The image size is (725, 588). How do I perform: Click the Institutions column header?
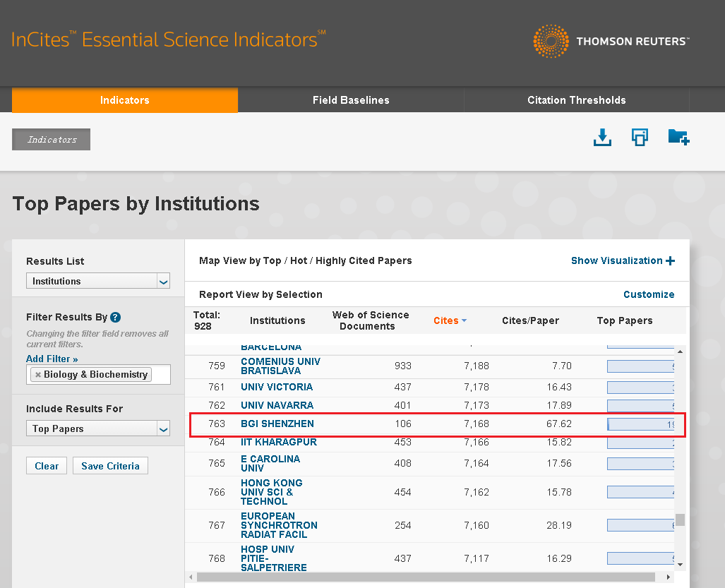tap(277, 320)
